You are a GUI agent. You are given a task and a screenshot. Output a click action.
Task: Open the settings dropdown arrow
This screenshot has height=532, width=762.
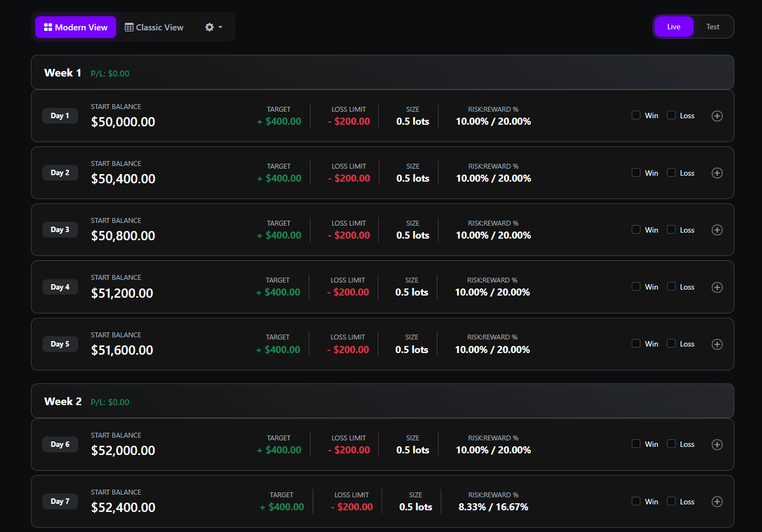219,27
